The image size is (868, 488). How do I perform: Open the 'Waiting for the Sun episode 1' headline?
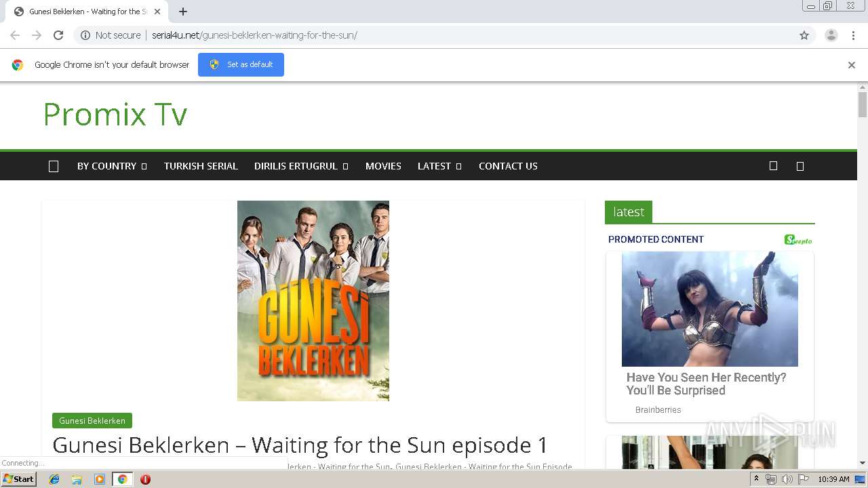click(300, 445)
